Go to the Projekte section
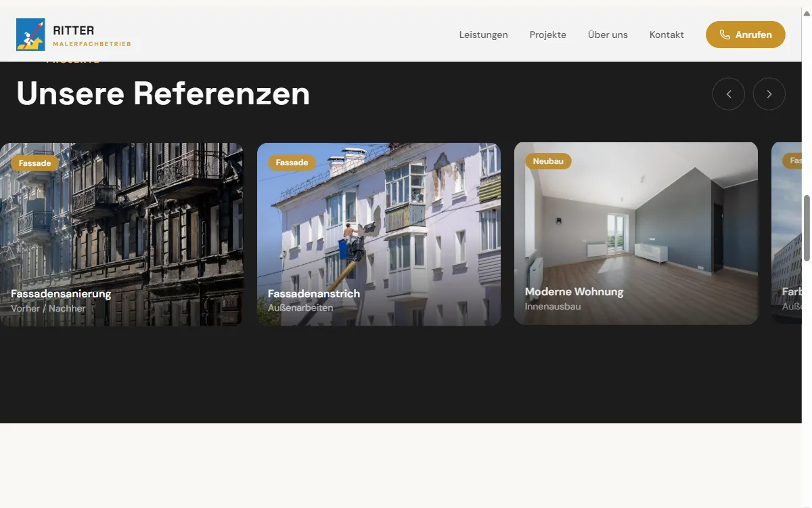The image size is (812, 508). [547, 35]
